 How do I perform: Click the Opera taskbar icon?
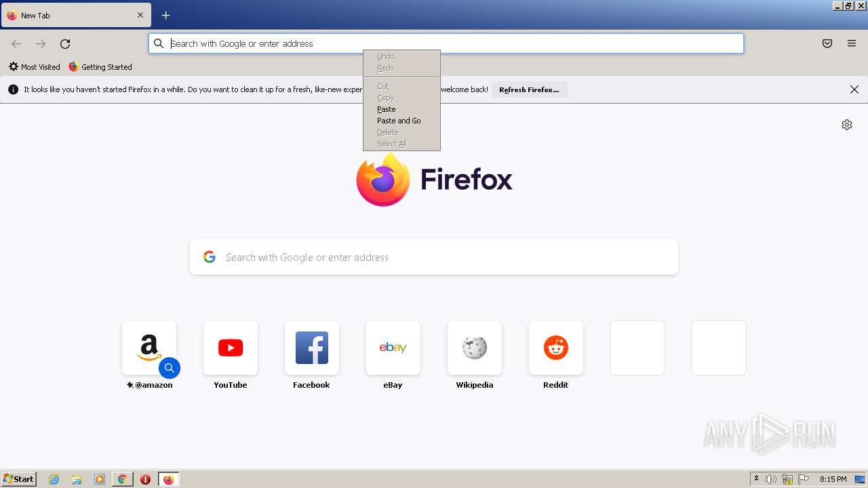point(145,479)
